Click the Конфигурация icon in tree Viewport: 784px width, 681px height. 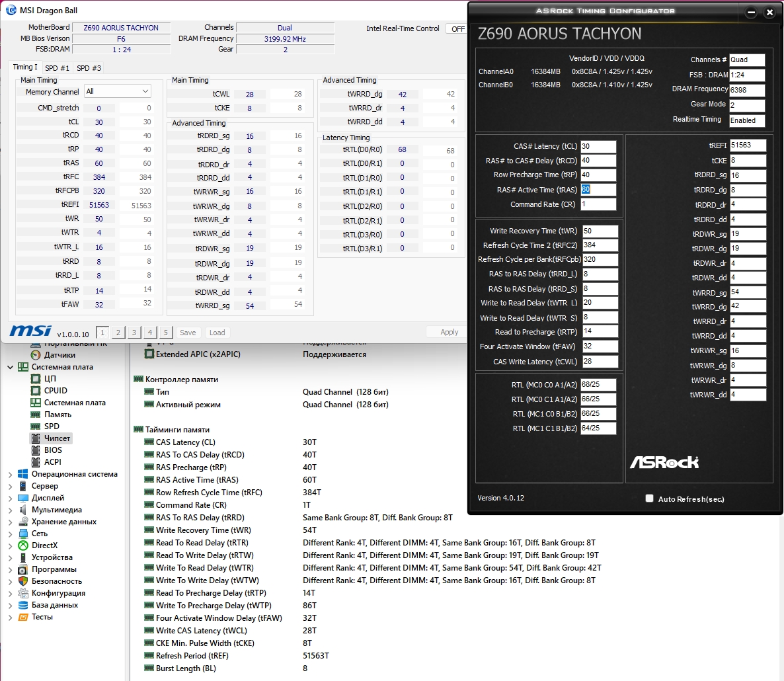(x=23, y=593)
